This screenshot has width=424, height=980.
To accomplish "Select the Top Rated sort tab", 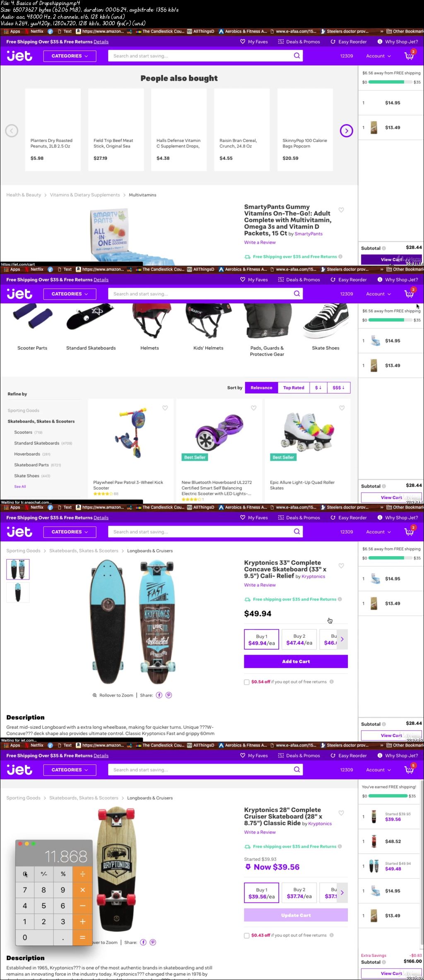I will point(294,388).
